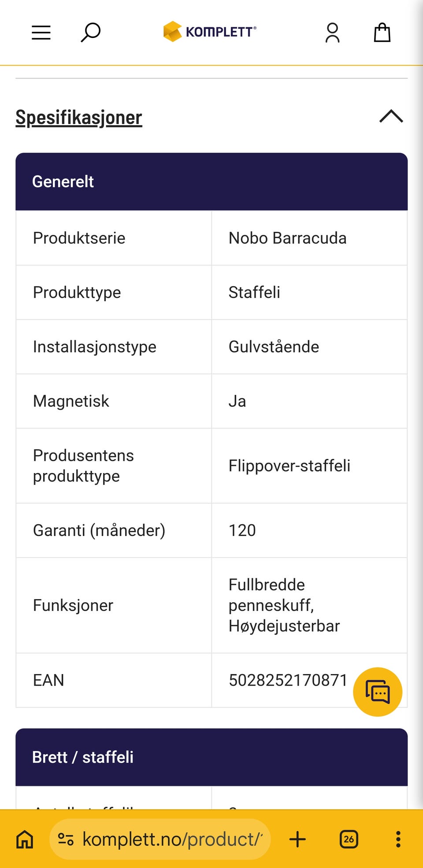Tap the Nobo Barracuda value cell
This screenshot has width=423, height=868.
pos(309,238)
